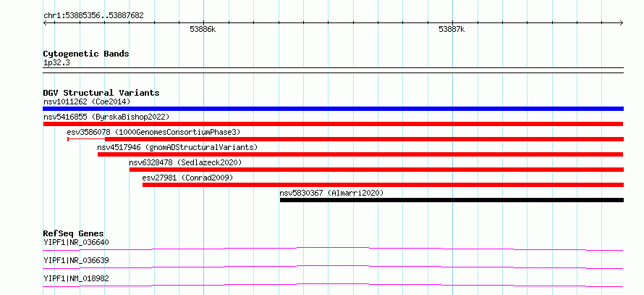Select the DGV Structural Variants track title
This screenshot has width=644, height=295.
tap(101, 93)
